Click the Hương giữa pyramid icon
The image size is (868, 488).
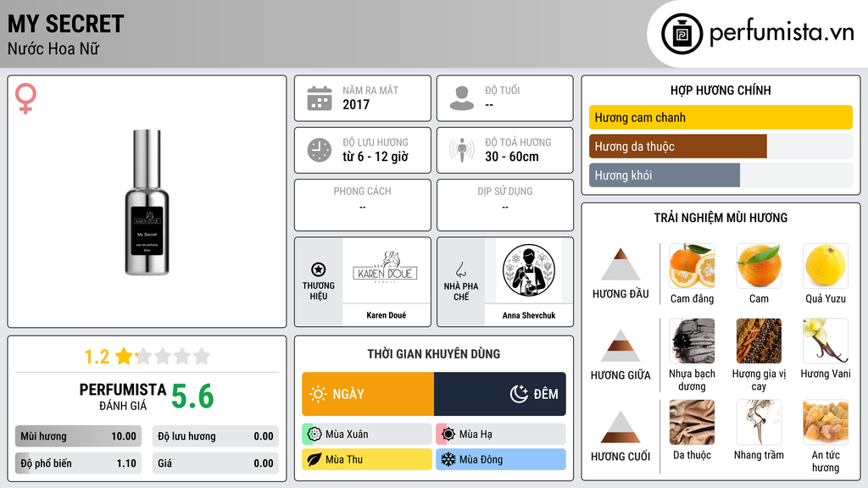point(620,346)
